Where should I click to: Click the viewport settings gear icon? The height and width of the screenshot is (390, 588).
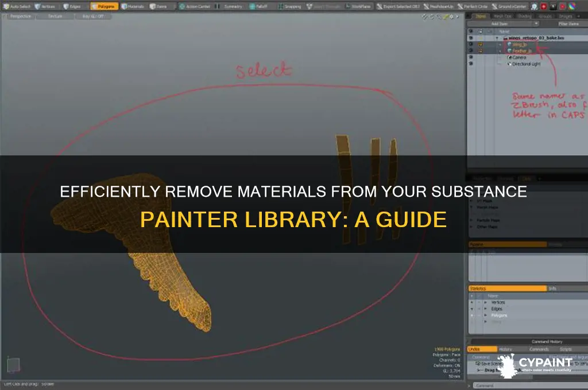tap(451, 17)
